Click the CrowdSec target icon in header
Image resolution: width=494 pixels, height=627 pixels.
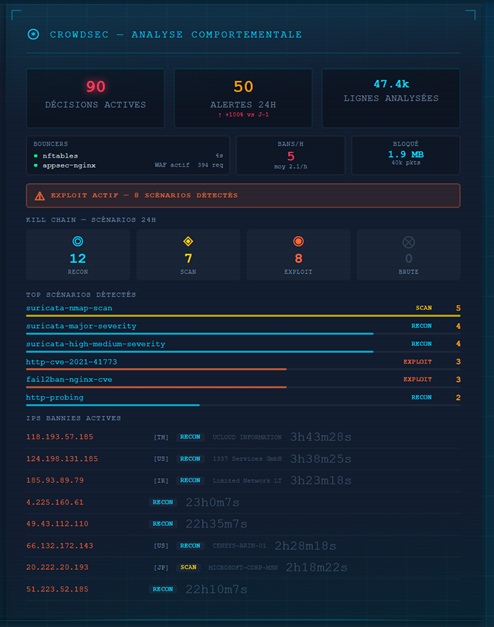[33, 34]
